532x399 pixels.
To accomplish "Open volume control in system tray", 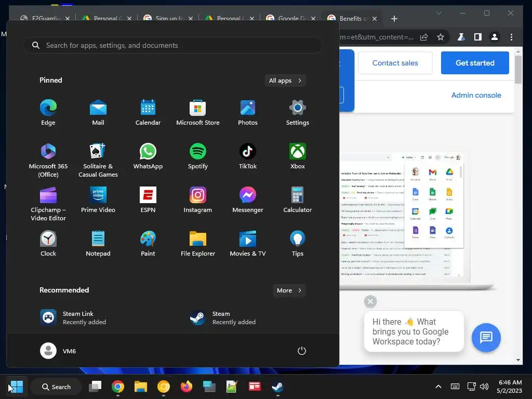I will 484,387.
